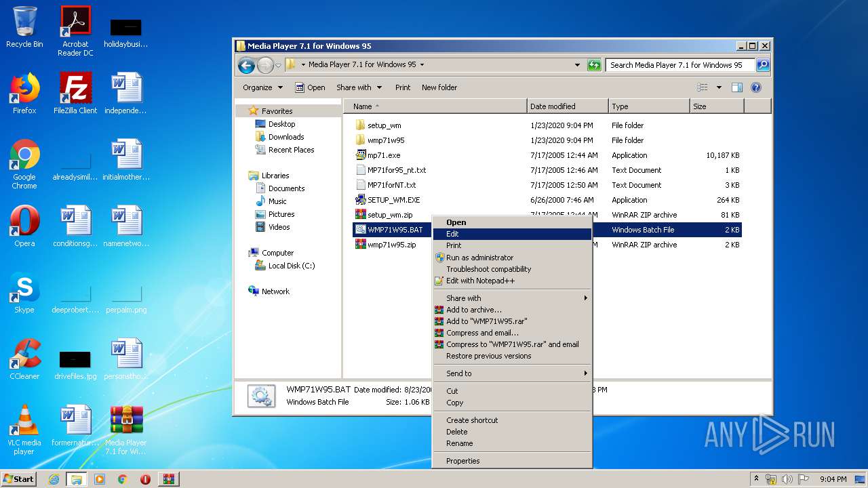The width and height of the screenshot is (868, 488).
Task: Click the Search Media Player 7.1 field
Action: [680, 65]
